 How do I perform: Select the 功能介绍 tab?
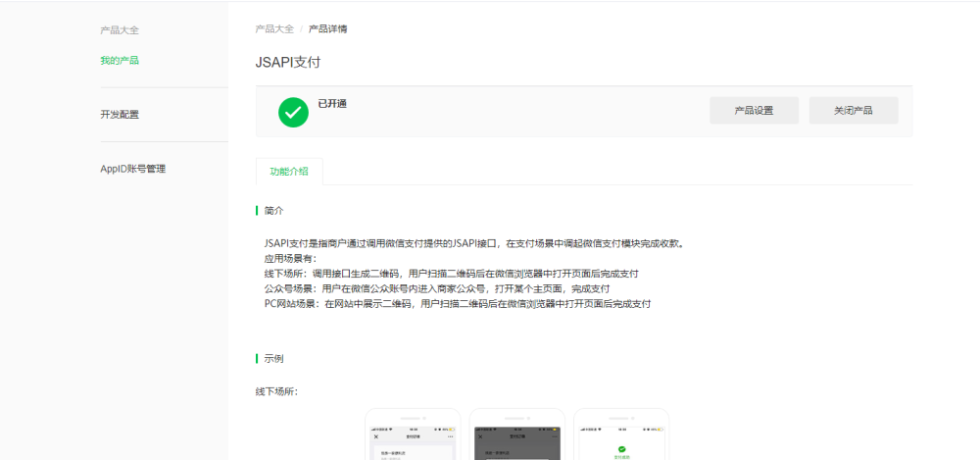click(x=289, y=172)
